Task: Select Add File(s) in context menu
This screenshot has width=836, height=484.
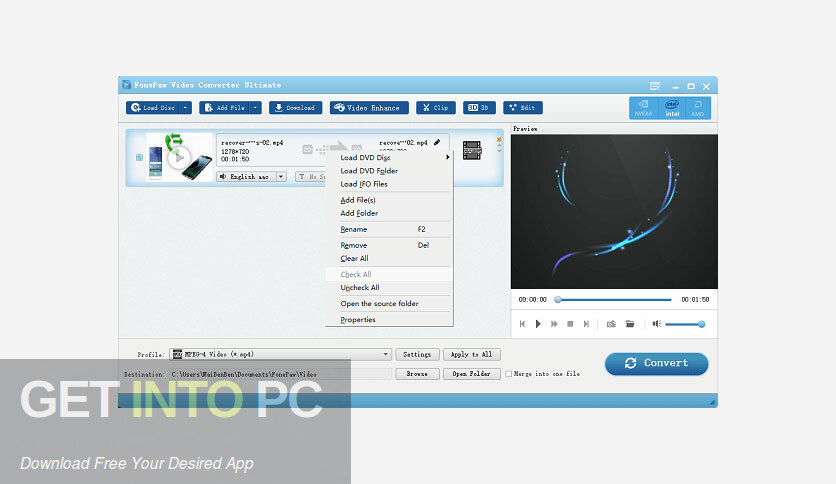Action: (389, 200)
